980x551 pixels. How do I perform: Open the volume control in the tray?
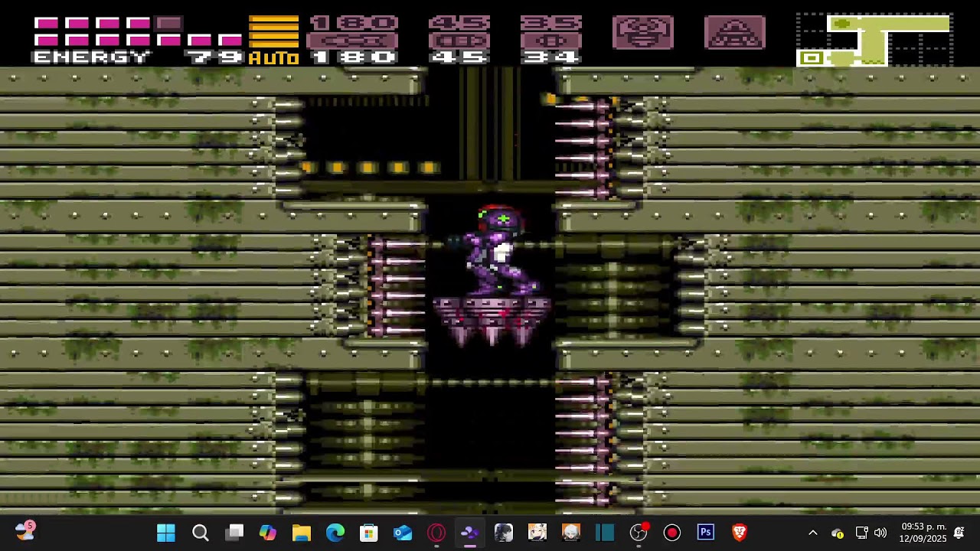880,533
